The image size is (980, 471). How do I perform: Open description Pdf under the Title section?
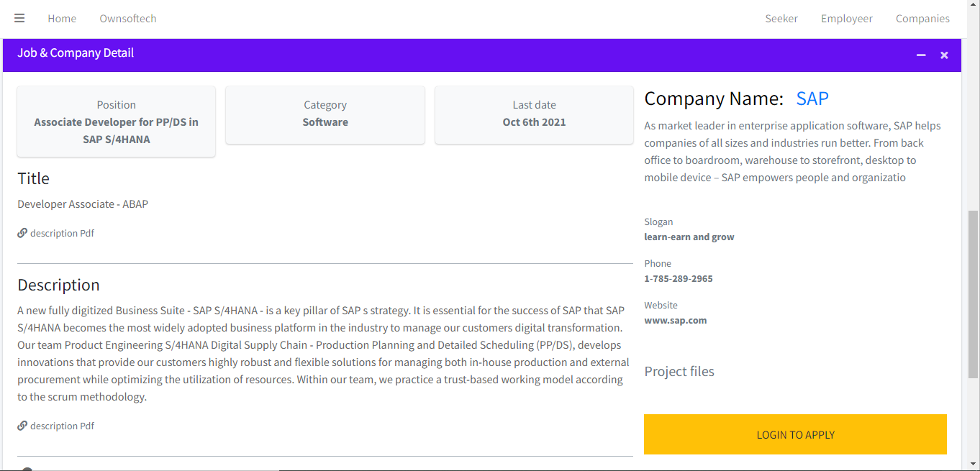click(62, 233)
